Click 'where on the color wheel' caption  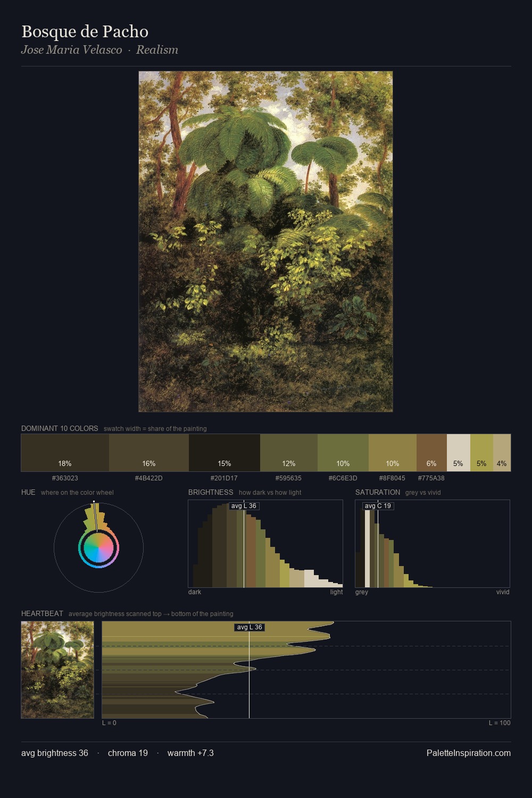[77, 493]
